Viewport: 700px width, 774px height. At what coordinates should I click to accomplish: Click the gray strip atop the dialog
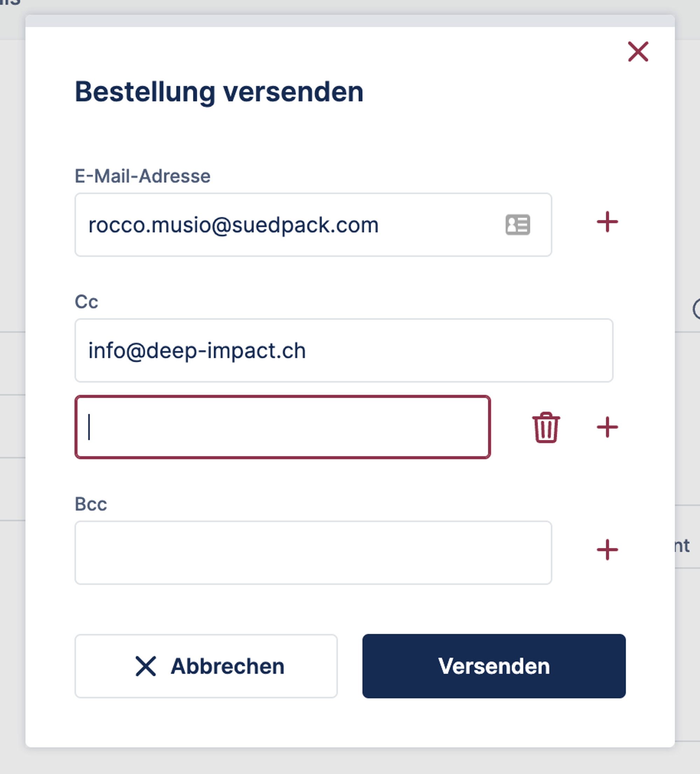pos(349,21)
